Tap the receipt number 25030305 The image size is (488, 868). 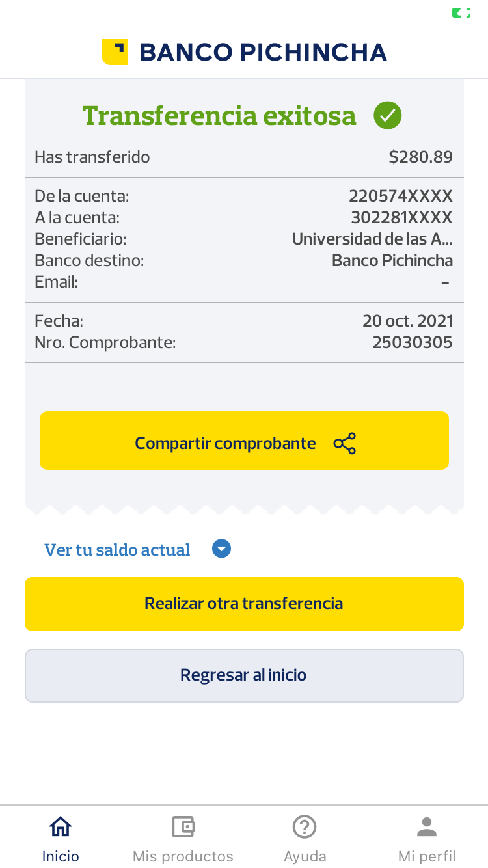412,342
